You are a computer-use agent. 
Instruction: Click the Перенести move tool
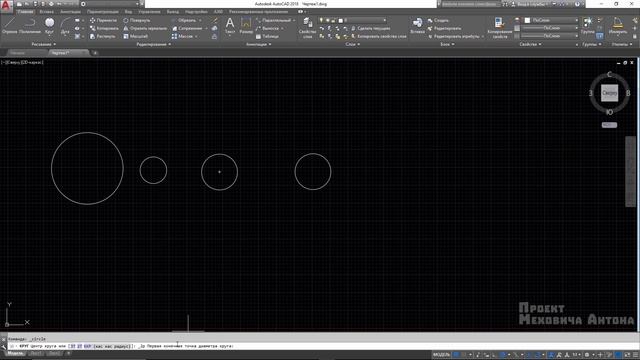click(103, 20)
